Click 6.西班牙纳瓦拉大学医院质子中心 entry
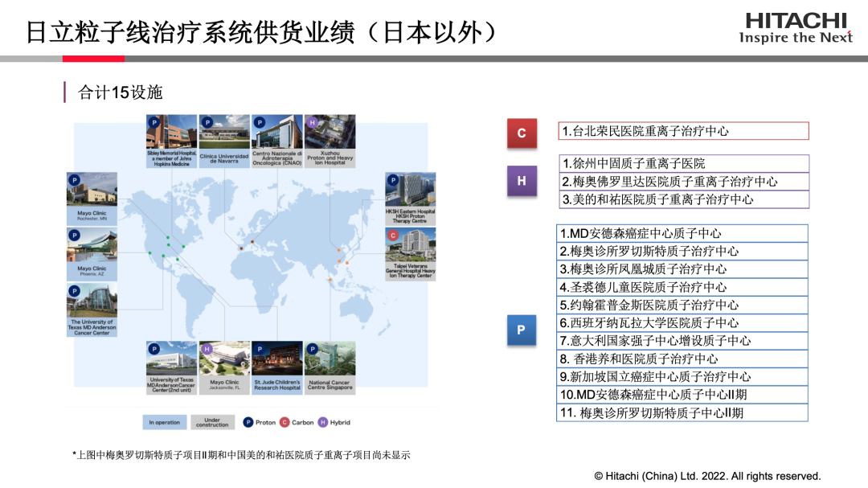 pyautogui.click(x=682, y=322)
